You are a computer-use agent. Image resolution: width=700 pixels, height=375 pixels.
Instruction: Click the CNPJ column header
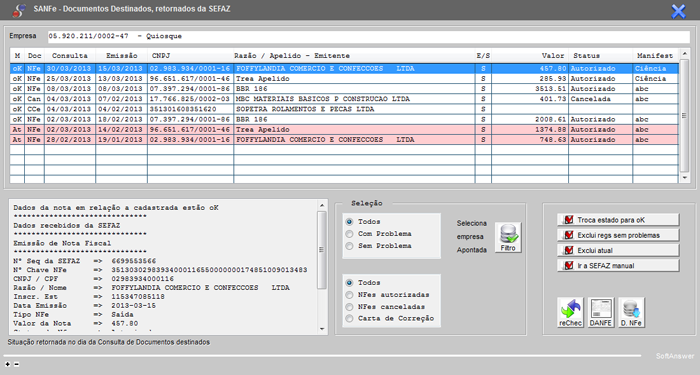pos(190,56)
